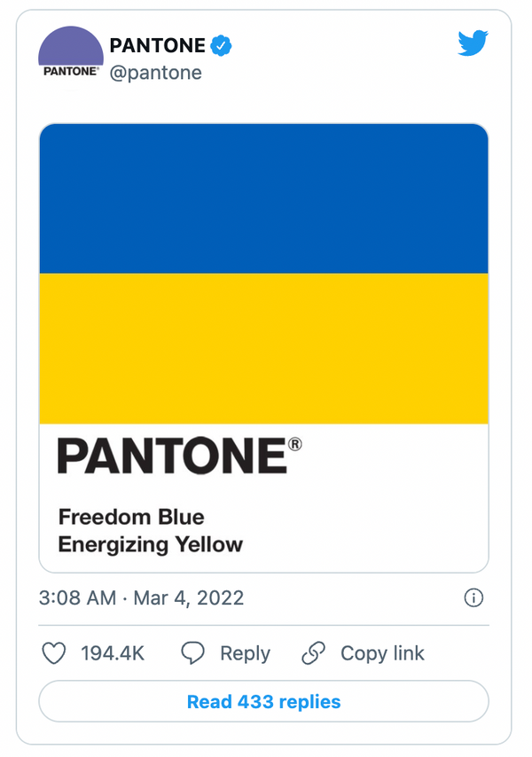Click the Freedom Blue caption text
The height and width of the screenshot is (757, 532).
[x=131, y=517]
